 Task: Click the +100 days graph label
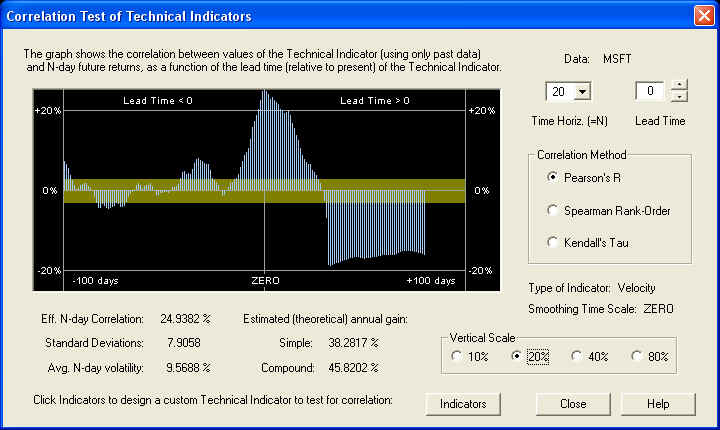tap(431, 280)
